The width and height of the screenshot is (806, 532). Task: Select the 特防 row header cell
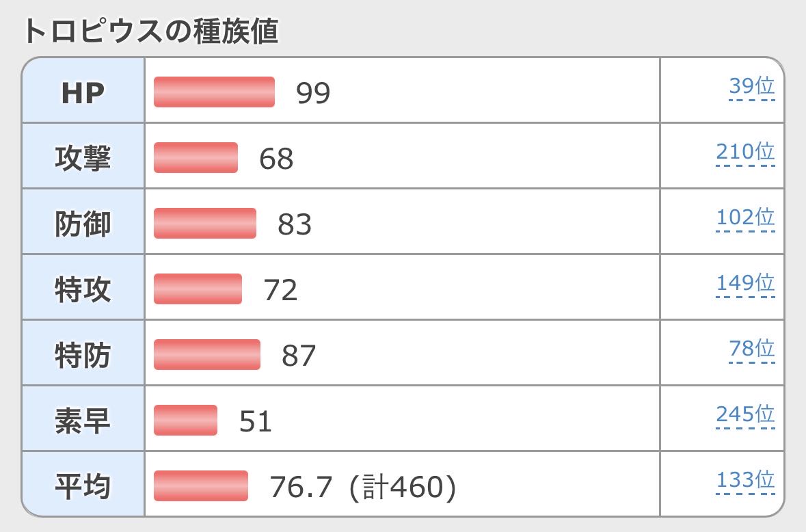coord(83,353)
